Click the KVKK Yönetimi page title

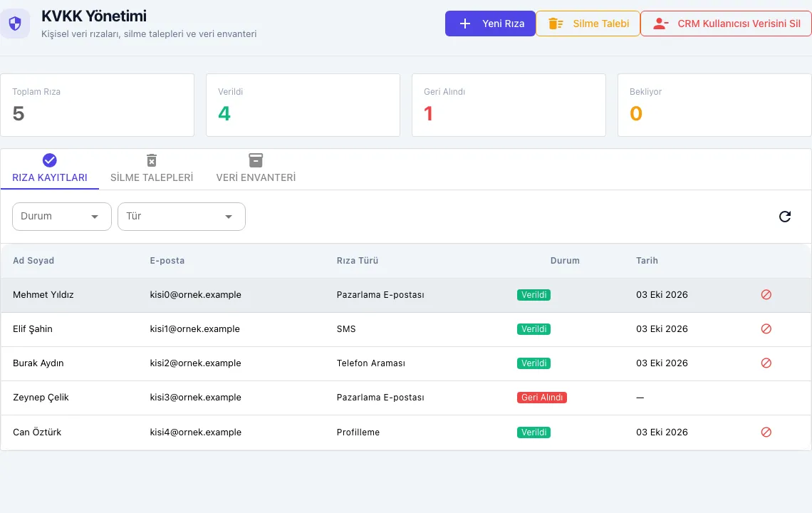click(94, 16)
